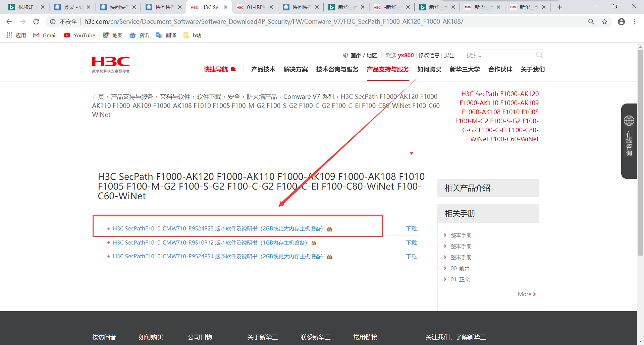Open the site security info icon
The width and height of the screenshot is (644, 345).
point(53,22)
